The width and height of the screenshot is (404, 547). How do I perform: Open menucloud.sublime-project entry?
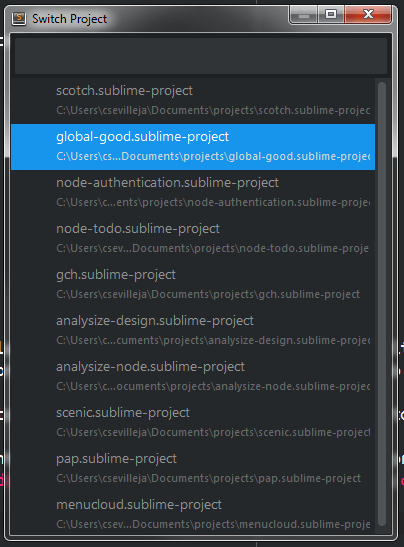click(x=193, y=515)
